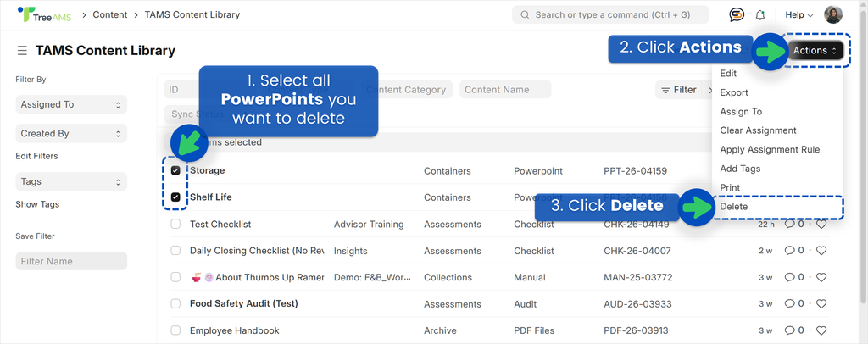The height and width of the screenshot is (344, 868).
Task: Click the Filter button
Action: click(678, 90)
